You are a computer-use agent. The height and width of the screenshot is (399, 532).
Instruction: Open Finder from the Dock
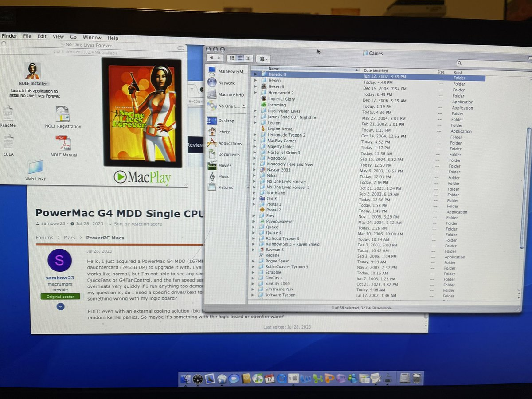186,379
